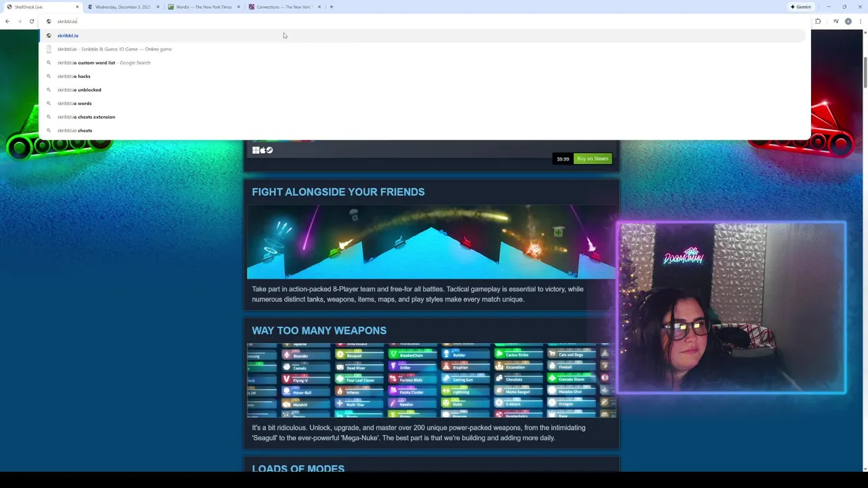Close the Connections tab
This screenshot has width=868, height=488.
318,7
